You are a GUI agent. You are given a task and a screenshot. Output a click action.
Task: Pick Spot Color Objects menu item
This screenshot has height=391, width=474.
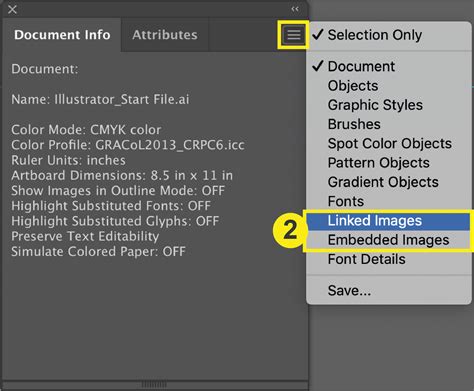coord(389,144)
